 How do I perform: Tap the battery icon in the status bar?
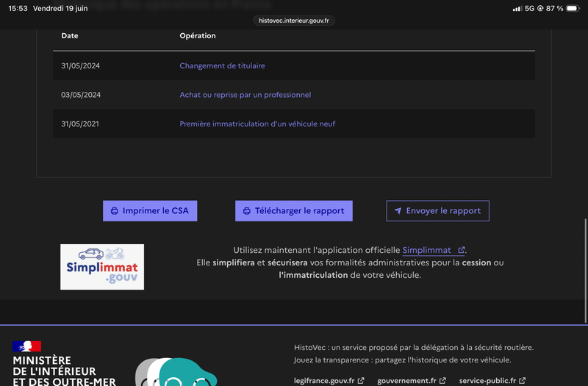pos(573,8)
